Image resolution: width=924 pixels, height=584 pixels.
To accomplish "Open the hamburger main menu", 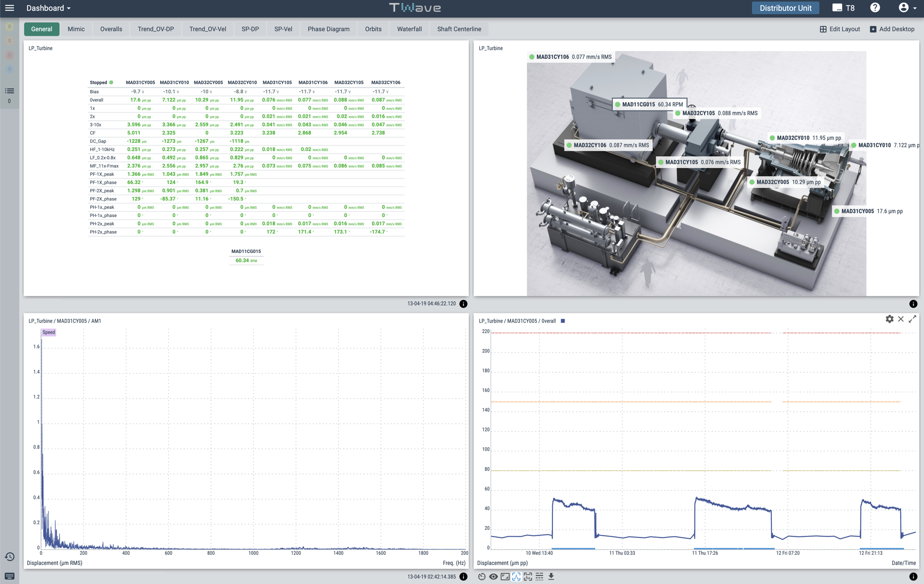I will (x=9, y=8).
